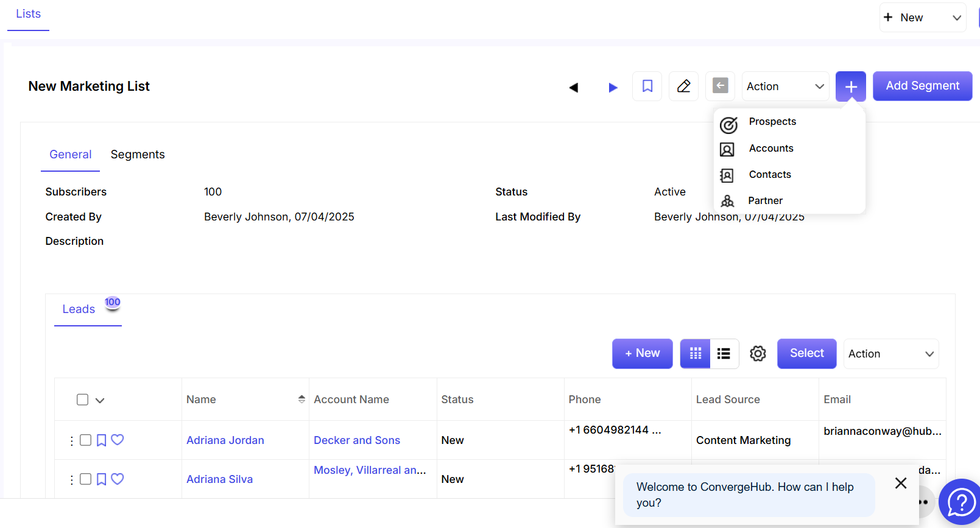
Task: Click the Accounts portrait icon
Action: [727, 149]
